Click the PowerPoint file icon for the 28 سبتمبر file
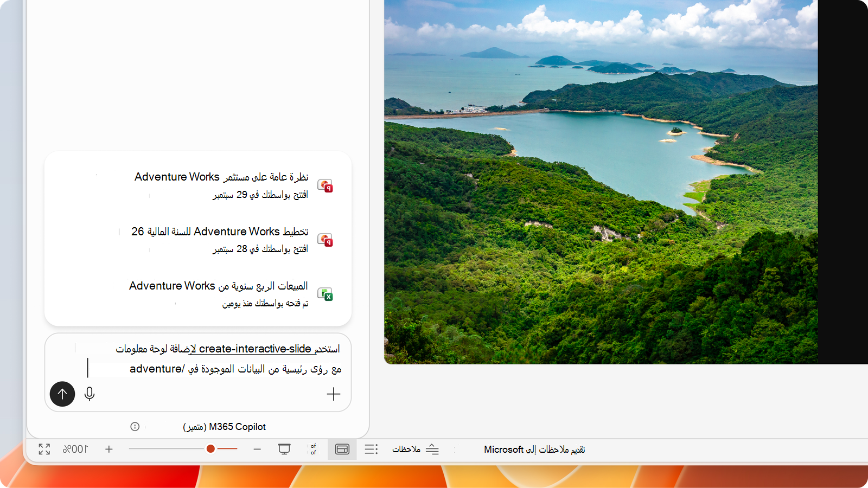 click(x=325, y=240)
